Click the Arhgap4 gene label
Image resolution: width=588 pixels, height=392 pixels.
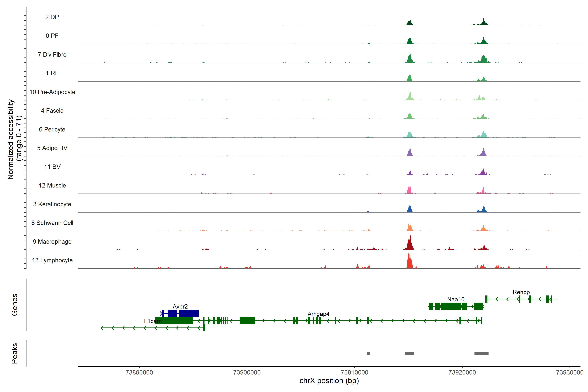pyautogui.click(x=318, y=314)
